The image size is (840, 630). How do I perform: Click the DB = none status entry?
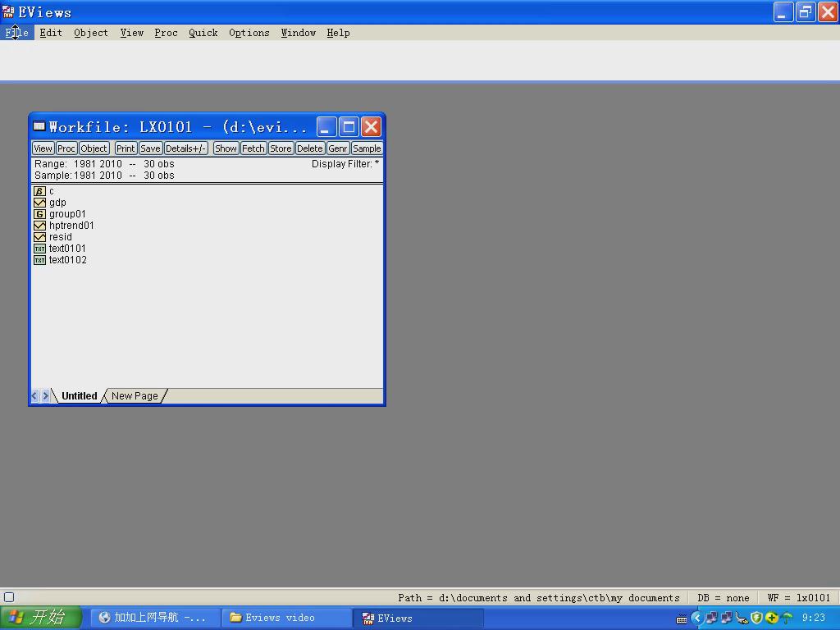[724, 597]
